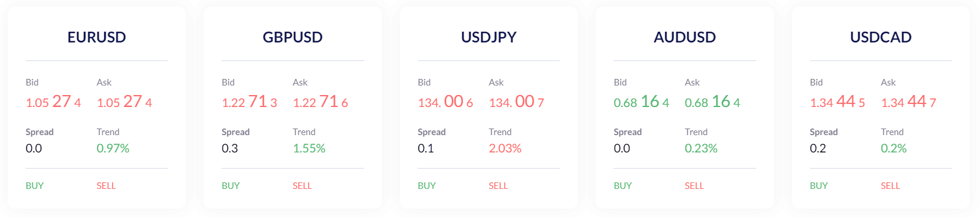Viewport: 980px width, 217px height.
Task: Open the EURUSD pair title
Action: (x=96, y=37)
